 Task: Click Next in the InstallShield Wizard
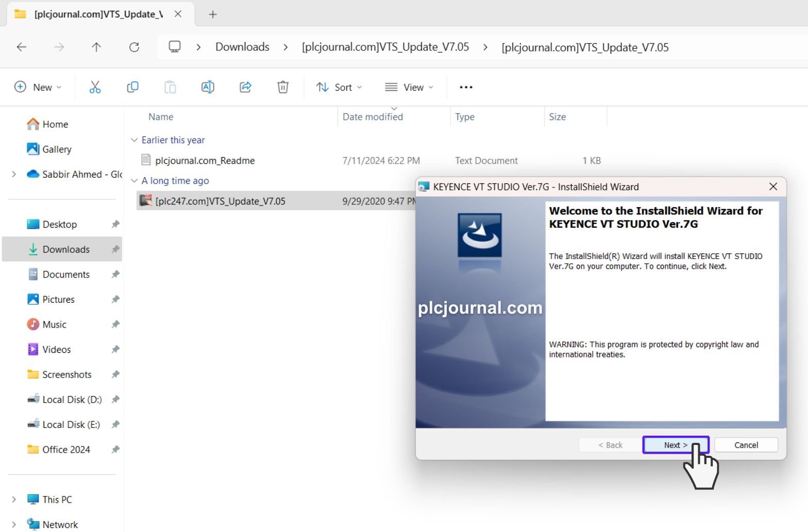pyautogui.click(x=675, y=445)
